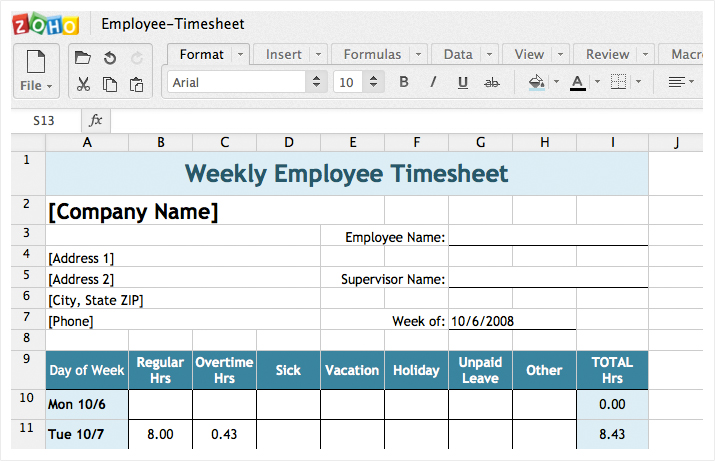
Task: Adjust font size 10 stepper
Action: pos(373,82)
